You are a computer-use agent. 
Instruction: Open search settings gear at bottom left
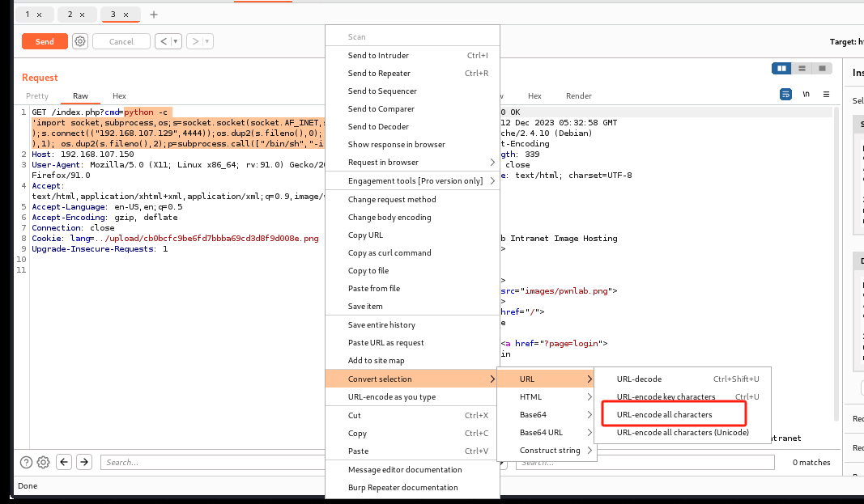point(43,462)
